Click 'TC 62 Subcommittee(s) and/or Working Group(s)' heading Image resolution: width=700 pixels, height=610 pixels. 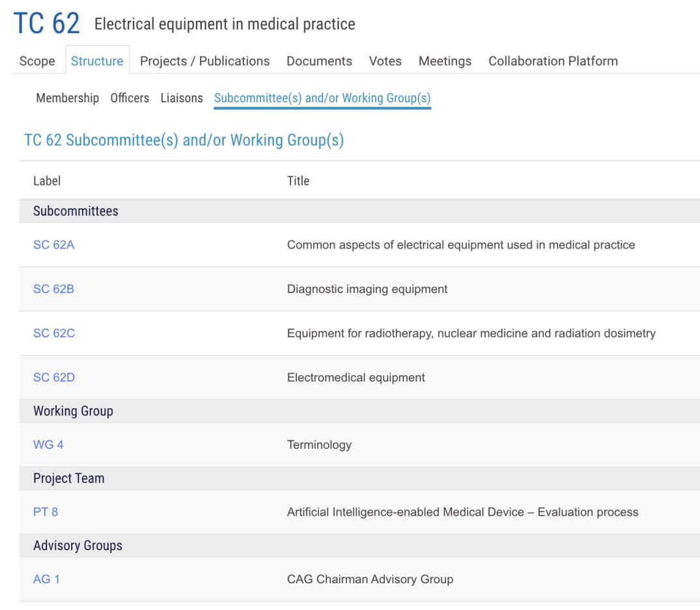184,140
